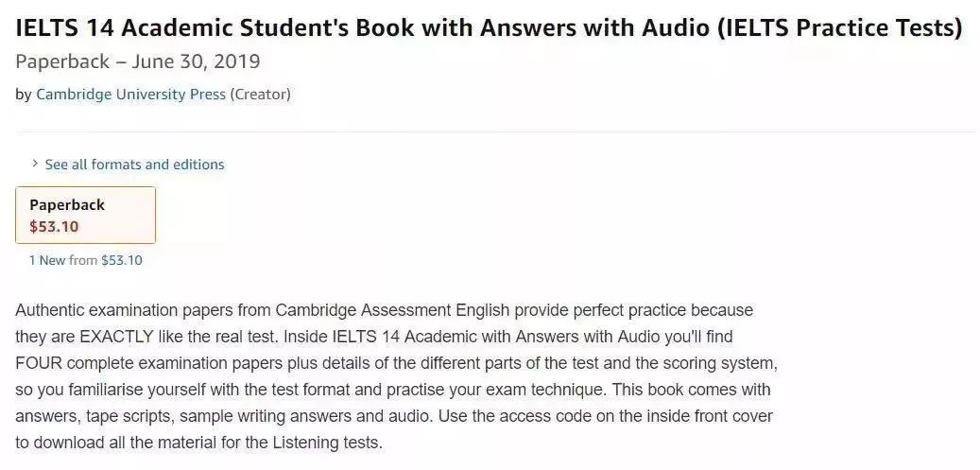Click the $53.10 amount in New from link
Viewport: 980px width, 470px height.
pos(122,260)
